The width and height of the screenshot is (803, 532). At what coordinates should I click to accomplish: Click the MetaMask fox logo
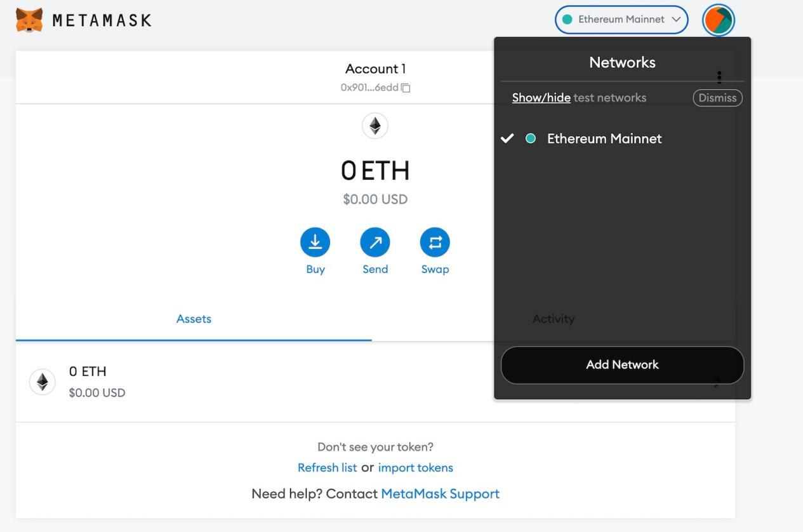29,20
